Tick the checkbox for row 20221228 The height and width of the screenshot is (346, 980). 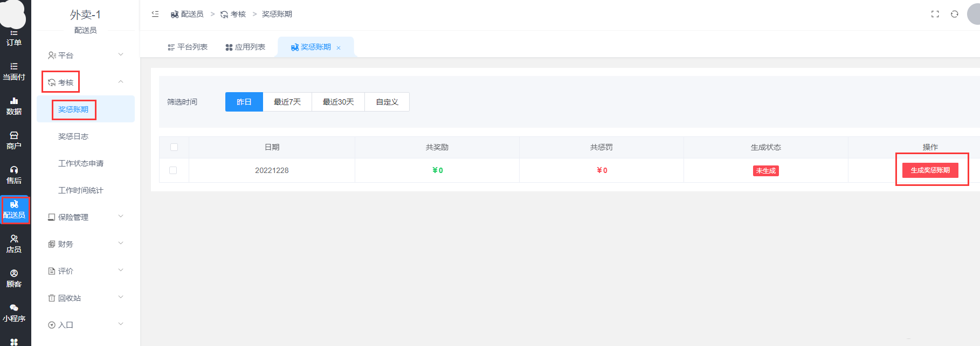[173, 170]
